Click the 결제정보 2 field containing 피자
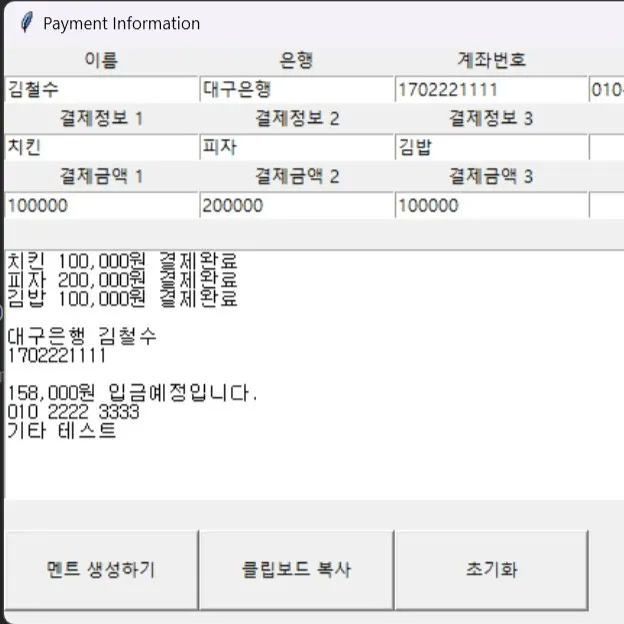The height and width of the screenshot is (624, 624). point(296,147)
